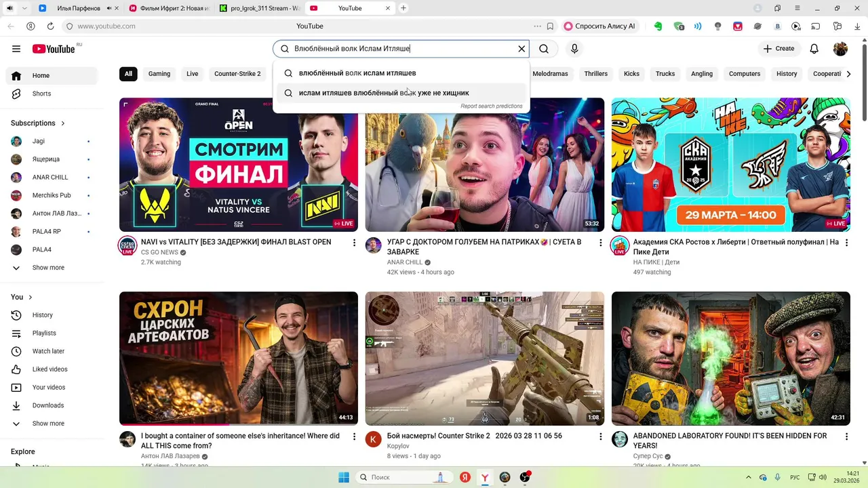Click Спросить Алису AI button
This screenshot has width=868, height=488.
(x=599, y=26)
